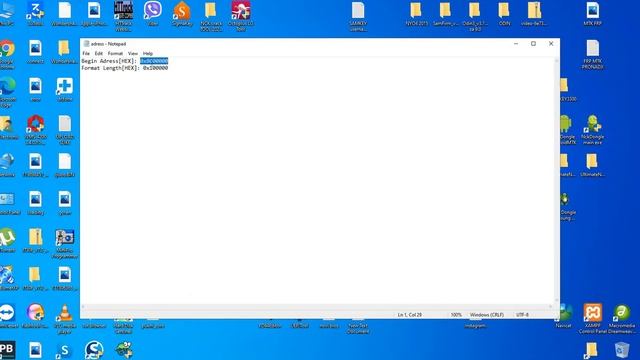Open the View menu in Notepad

(133, 53)
